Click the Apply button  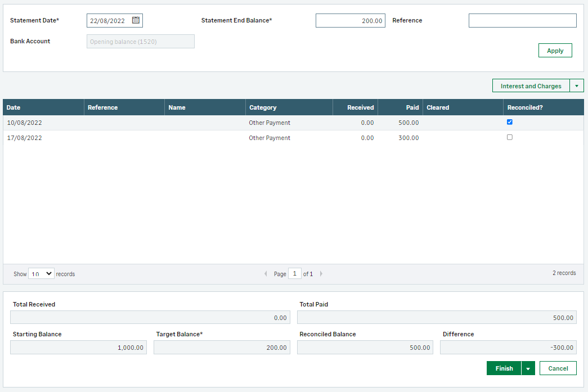coord(555,51)
